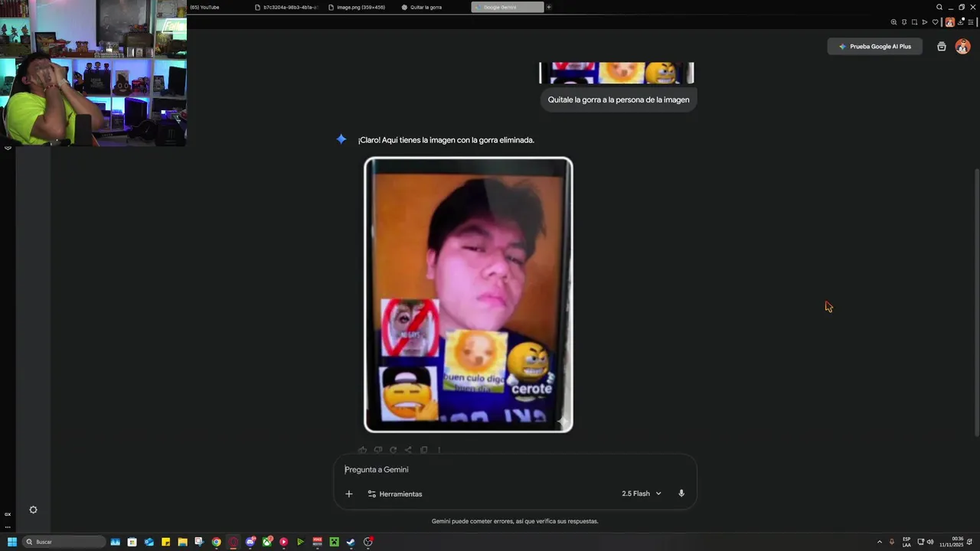Show hidden system tray icons

[x=880, y=542]
